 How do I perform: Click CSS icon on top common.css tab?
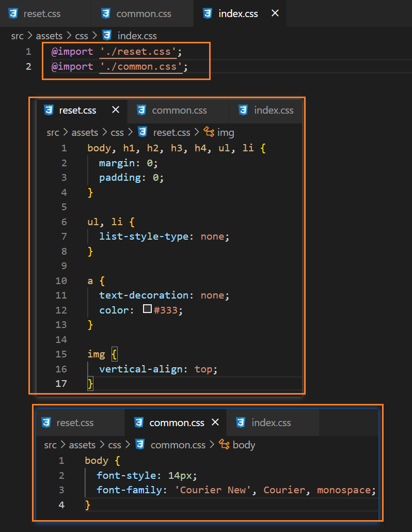coord(106,13)
